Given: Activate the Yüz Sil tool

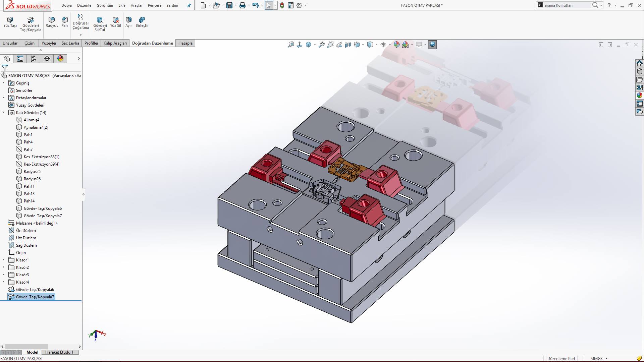Looking at the screenshot, I should [x=116, y=22].
